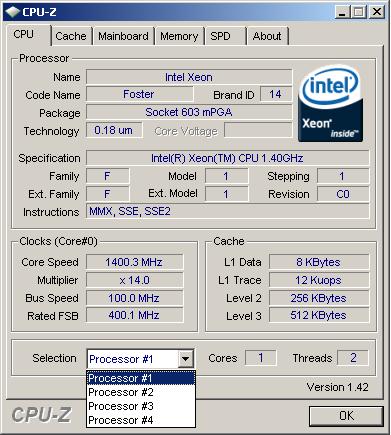Open the Mainboard tab
Screen dimensions: 391x435
[123, 36]
